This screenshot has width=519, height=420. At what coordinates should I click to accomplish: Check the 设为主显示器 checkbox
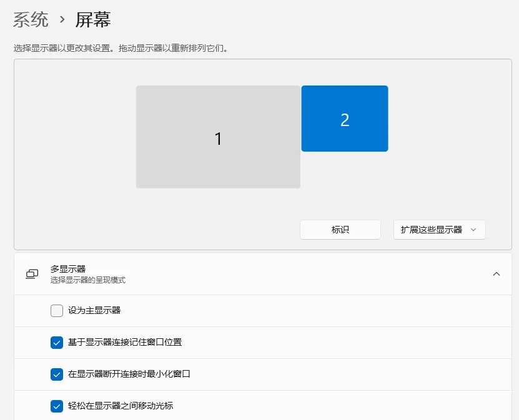pyautogui.click(x=57, y=311)
